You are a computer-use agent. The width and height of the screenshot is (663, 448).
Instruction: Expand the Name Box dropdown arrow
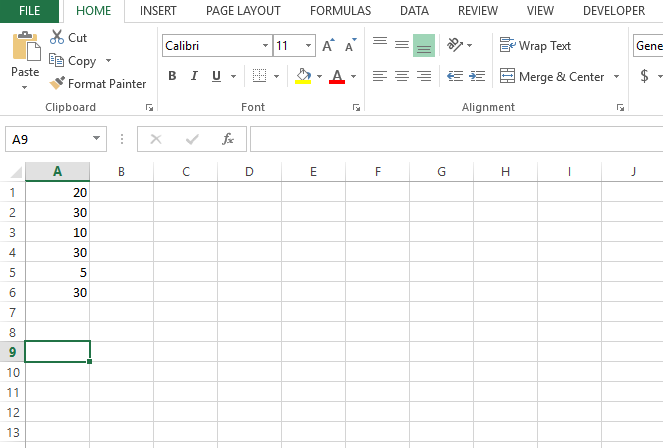(x=97, y=140)
